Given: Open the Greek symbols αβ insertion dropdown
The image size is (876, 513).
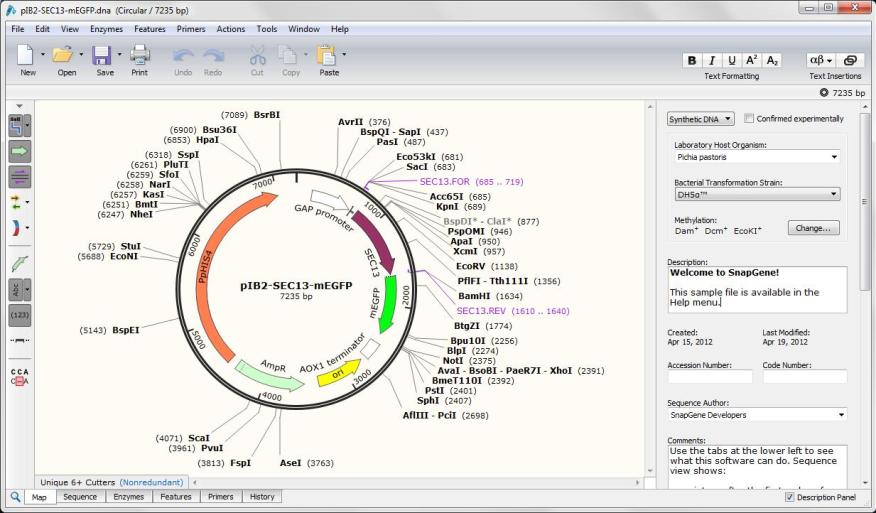Looking at the screenshot, I should tap(821, 60).
